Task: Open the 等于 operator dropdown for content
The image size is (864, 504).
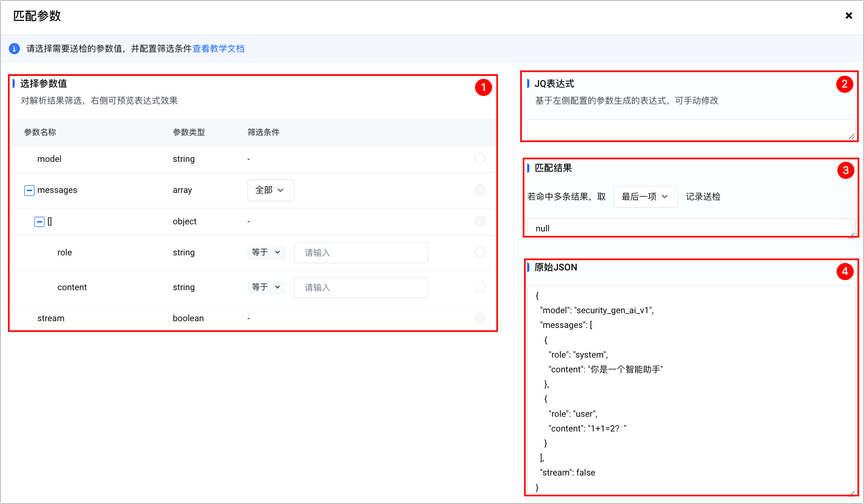Action: pos(266,287)
